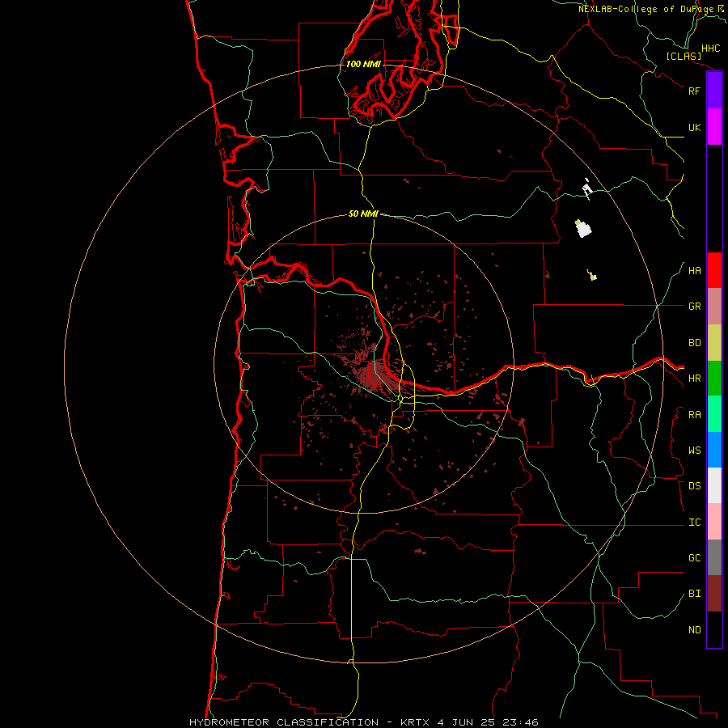Click the 'GC' legend label

(695, 557)
